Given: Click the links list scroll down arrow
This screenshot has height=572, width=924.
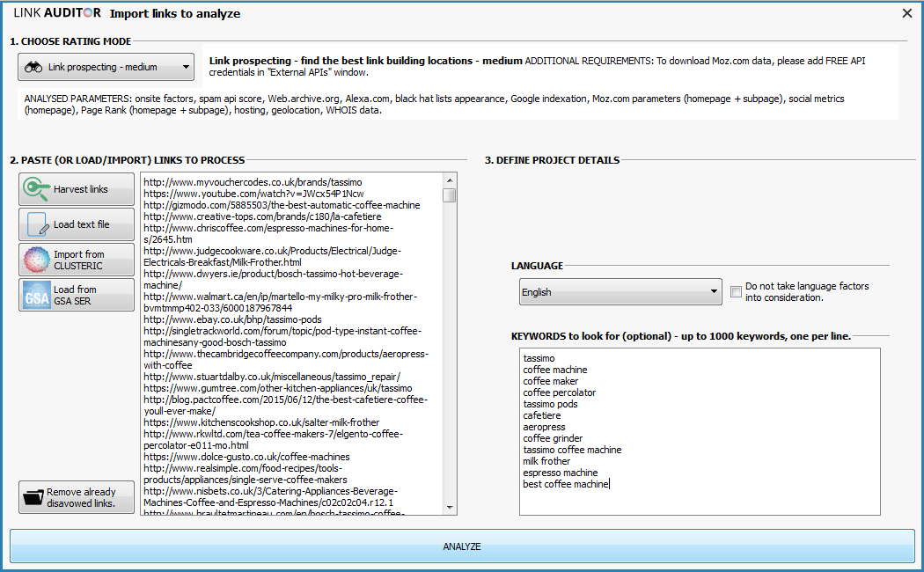Looking at the screenshot, I should click(x=450, y=507).
